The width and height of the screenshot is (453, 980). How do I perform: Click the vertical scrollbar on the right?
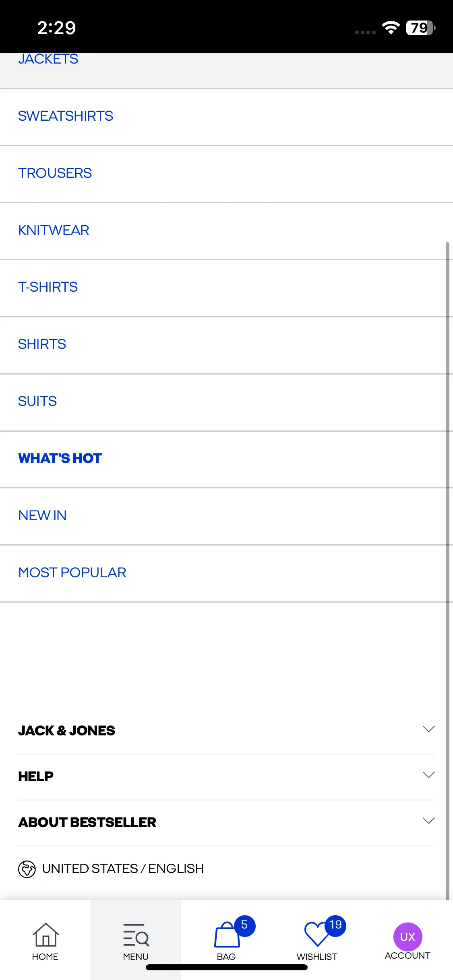(x=447, y=570)
